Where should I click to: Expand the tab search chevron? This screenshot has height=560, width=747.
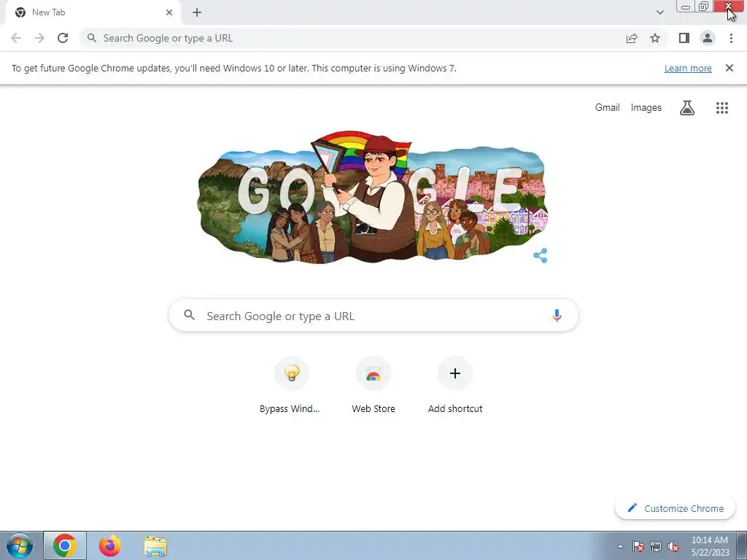coord(659,12)
